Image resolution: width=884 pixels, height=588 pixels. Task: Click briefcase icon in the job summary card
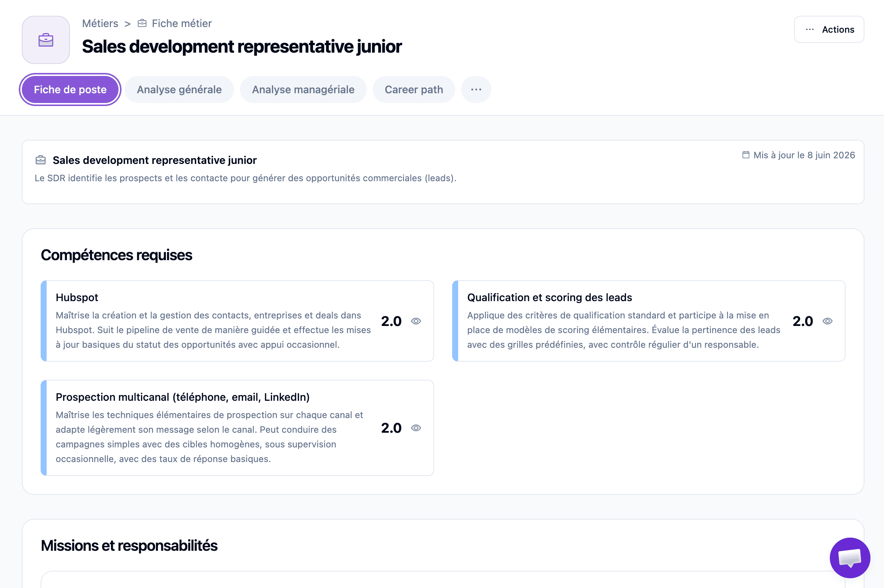[41, 160]
